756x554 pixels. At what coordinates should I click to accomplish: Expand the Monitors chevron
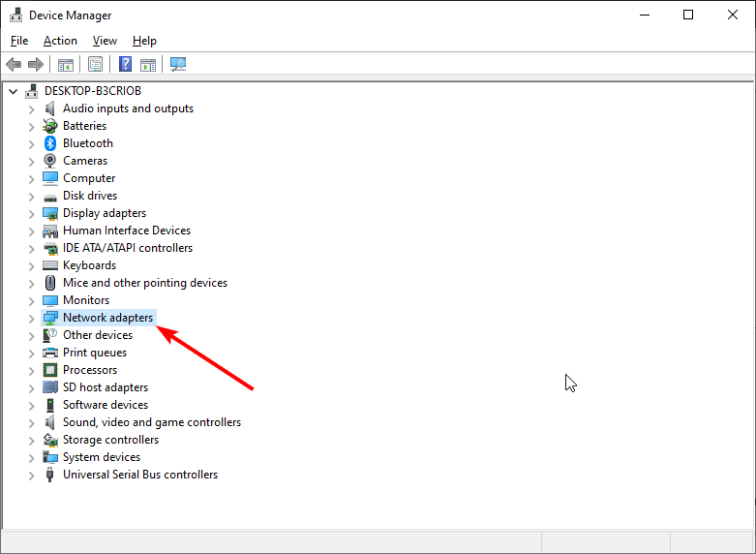(x=31, y=301)
